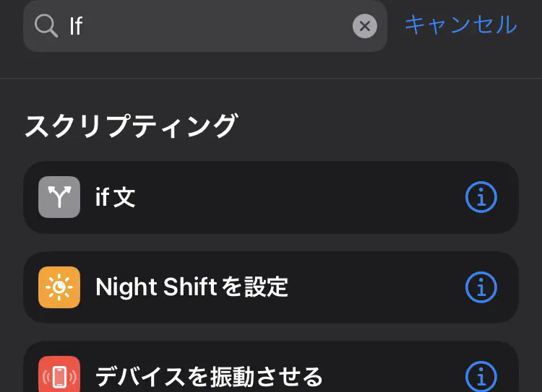Show info for Night Shiftを設定
Viewport: 542px width, 392px height.
(481, 287)
